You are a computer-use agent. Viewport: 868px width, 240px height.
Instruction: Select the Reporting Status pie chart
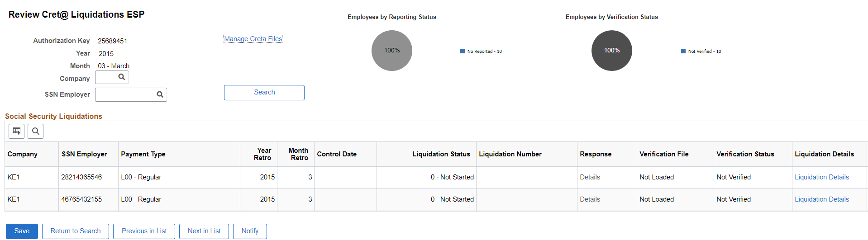click(x=392, y=51)
